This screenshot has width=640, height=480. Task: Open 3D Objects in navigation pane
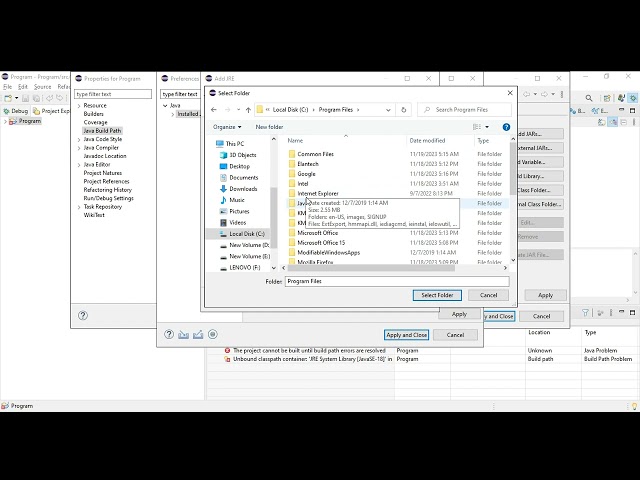click(x=242, y=155)
